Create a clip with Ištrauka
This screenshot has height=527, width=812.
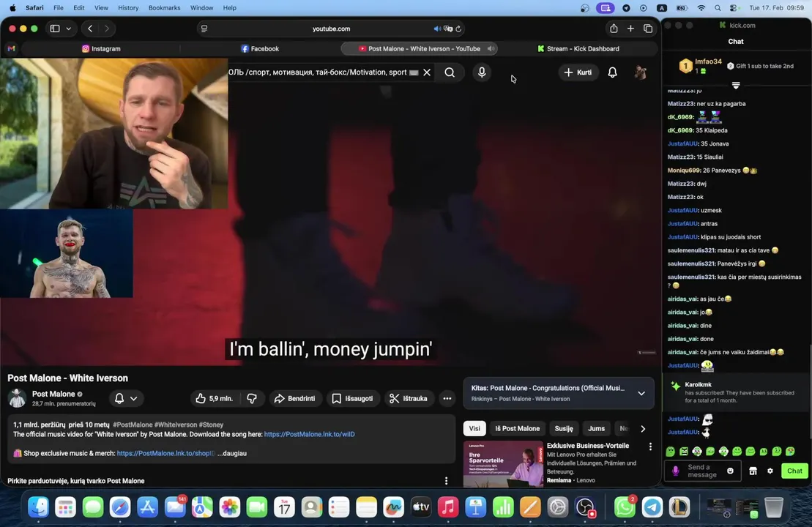pos(409,399)
